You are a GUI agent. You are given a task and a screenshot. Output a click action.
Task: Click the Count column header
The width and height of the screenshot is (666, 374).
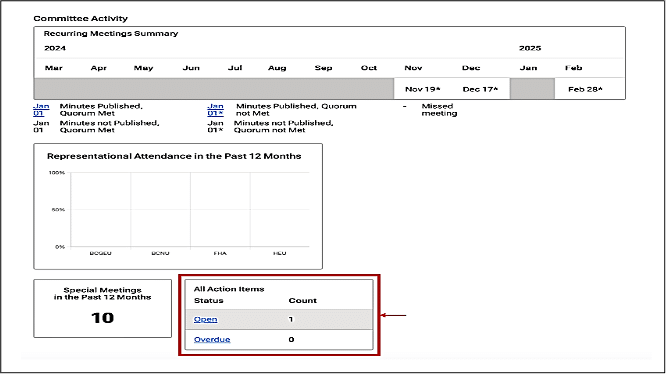302,301
